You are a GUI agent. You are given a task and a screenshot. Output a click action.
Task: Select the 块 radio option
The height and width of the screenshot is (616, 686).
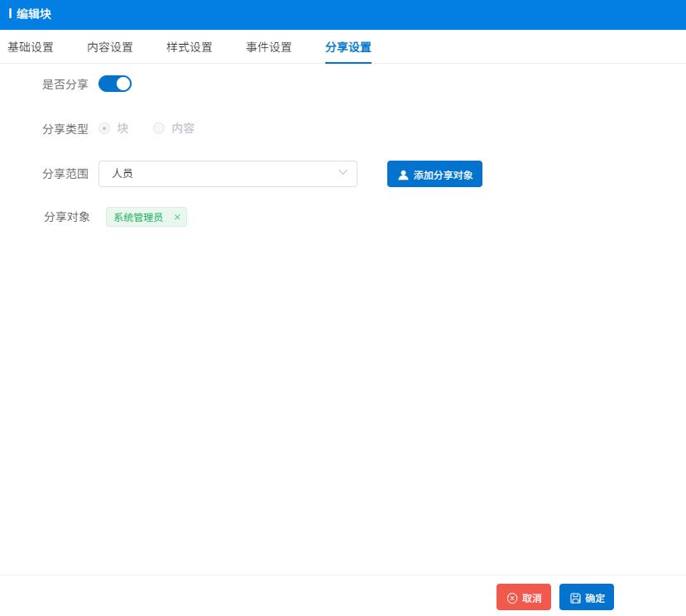(104, 128)
